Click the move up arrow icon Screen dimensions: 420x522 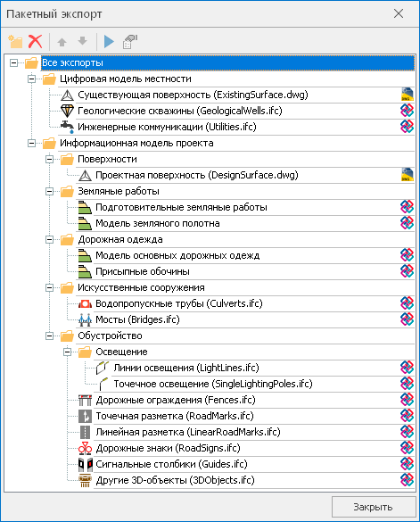click(x=62, y=42)
